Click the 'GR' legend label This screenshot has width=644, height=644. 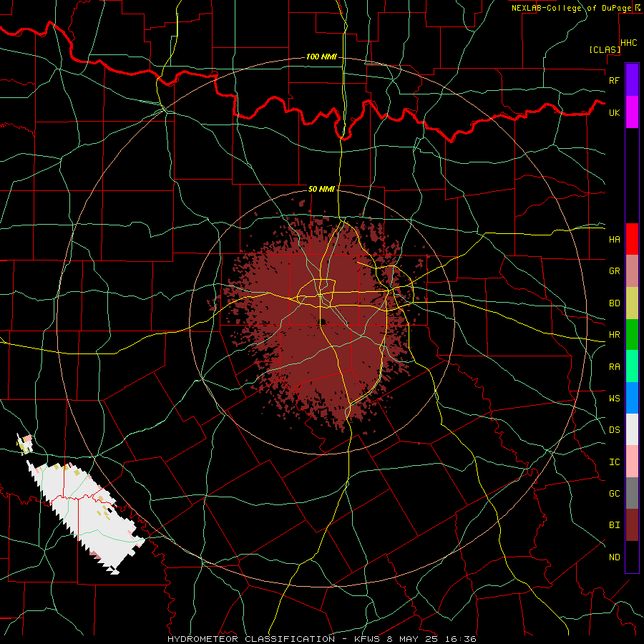point(614,271)
